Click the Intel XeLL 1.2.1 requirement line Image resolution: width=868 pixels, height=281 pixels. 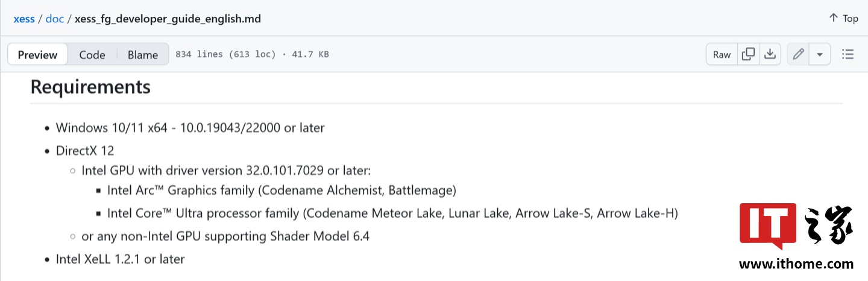tap(120, 259)
